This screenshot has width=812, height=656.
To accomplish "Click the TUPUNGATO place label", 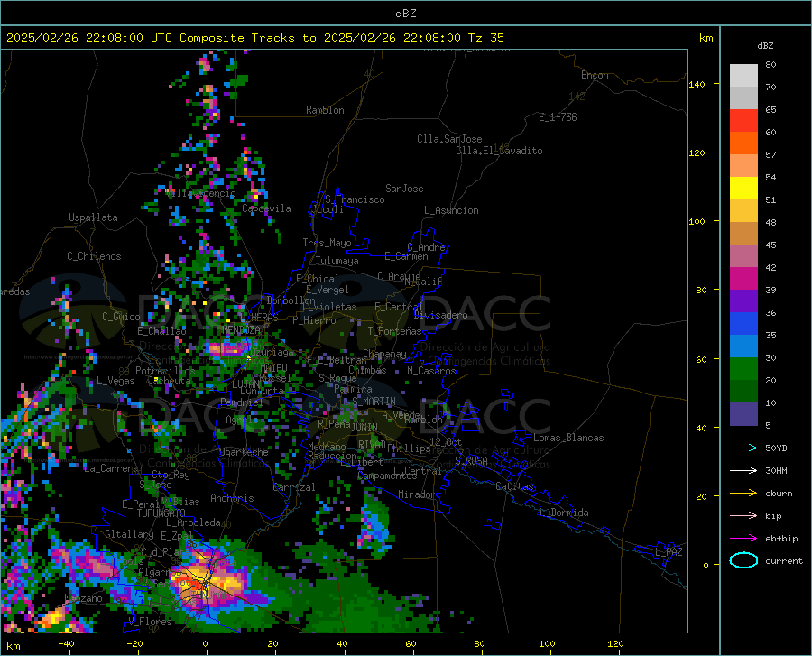I will click(x=161, y=513).
